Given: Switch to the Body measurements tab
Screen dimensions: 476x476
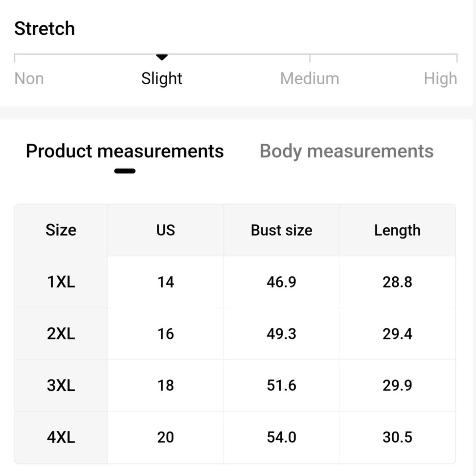Looking at the screenshot, I should (347, 152).
